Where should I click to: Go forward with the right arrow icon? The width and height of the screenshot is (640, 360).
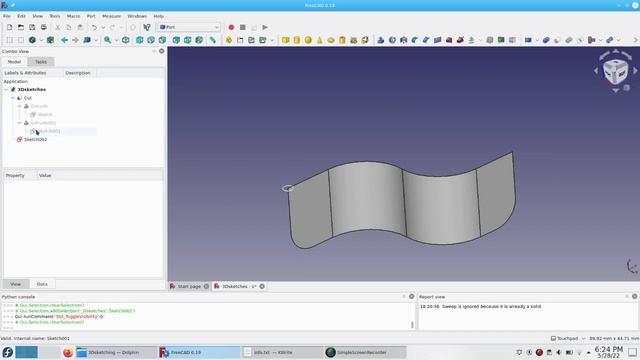[76, 40]
